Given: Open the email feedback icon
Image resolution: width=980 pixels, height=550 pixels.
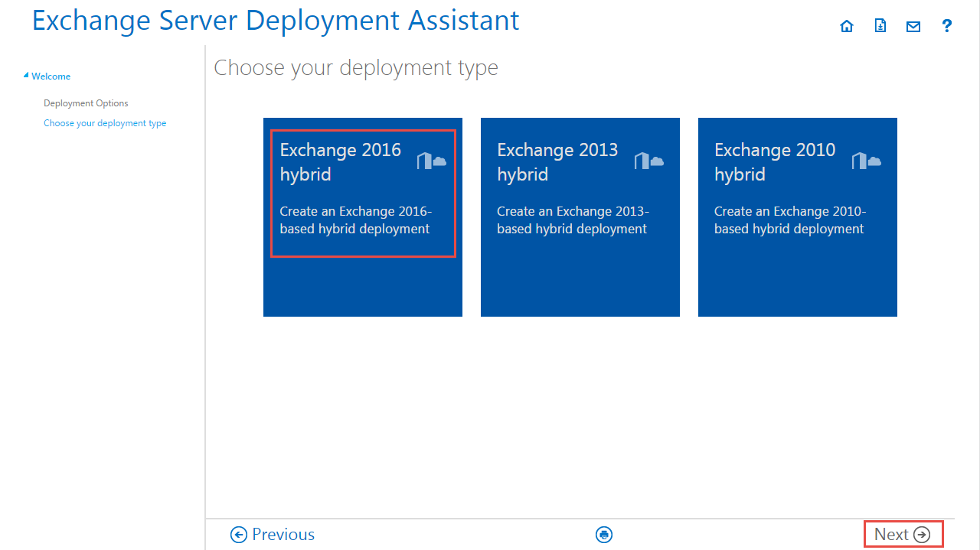Looking at the screenshot, I should (913, 27).
